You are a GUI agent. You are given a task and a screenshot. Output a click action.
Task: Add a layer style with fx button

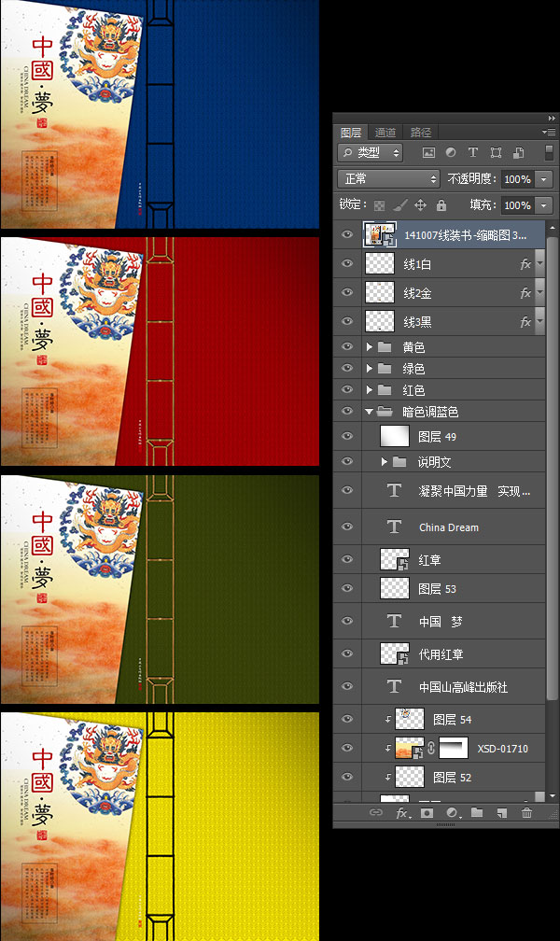pos(403,813)
